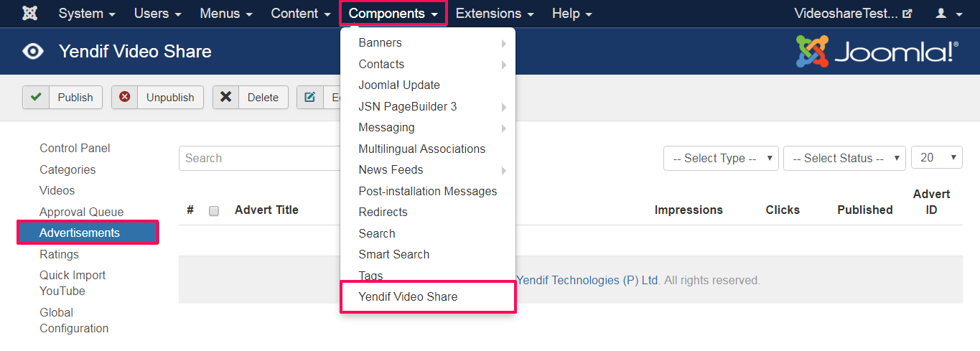Open the Select Type dropdown

(x=721, y=158)
